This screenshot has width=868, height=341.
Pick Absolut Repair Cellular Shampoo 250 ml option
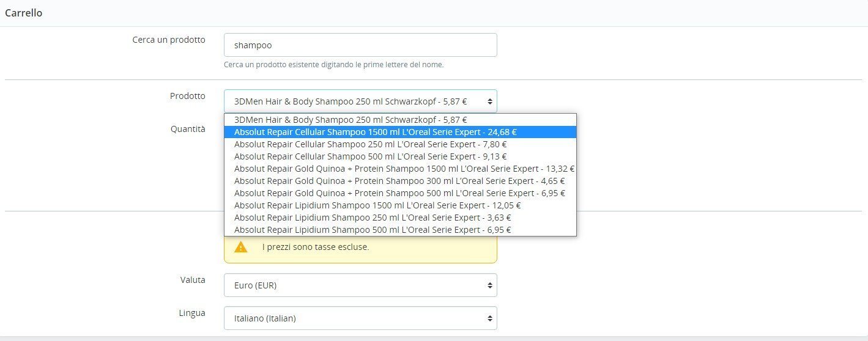coord(400,144)
